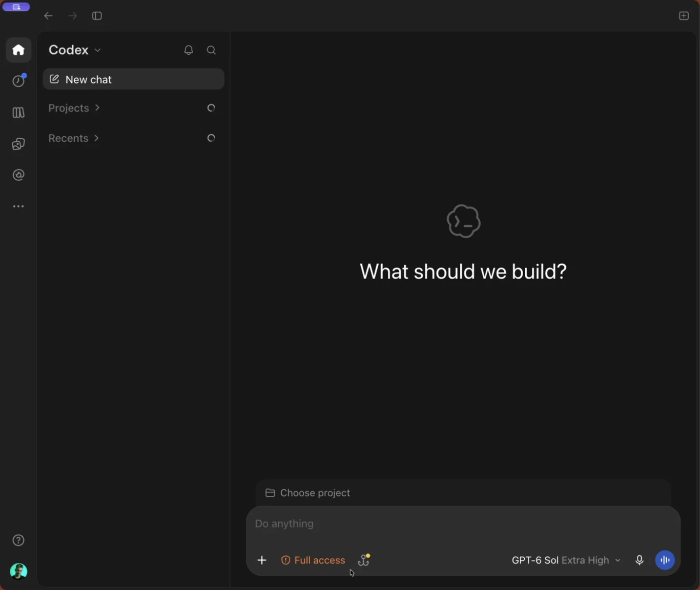Expand the Projects section
This screenshot has width=700, height=590.
tap(74, 108)
